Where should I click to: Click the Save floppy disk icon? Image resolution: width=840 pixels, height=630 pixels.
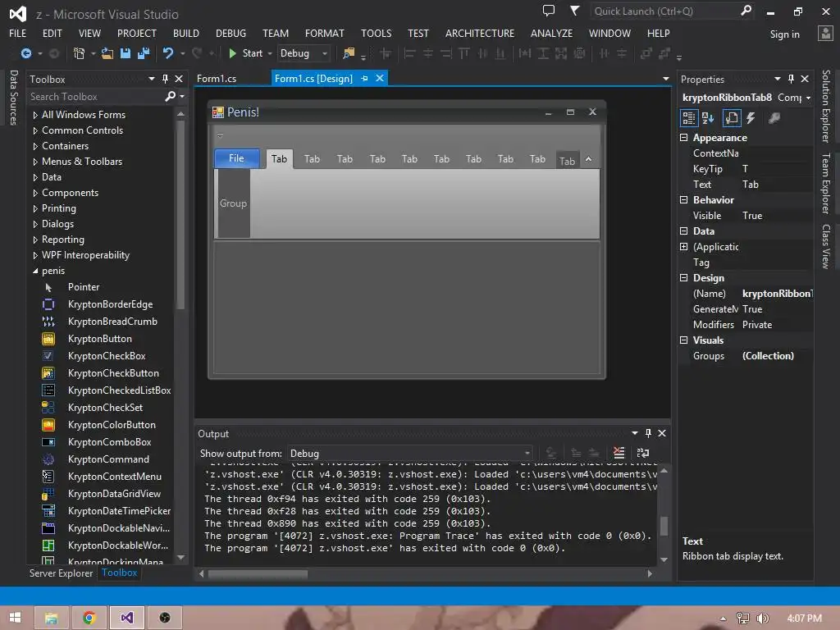click(126, 53)
